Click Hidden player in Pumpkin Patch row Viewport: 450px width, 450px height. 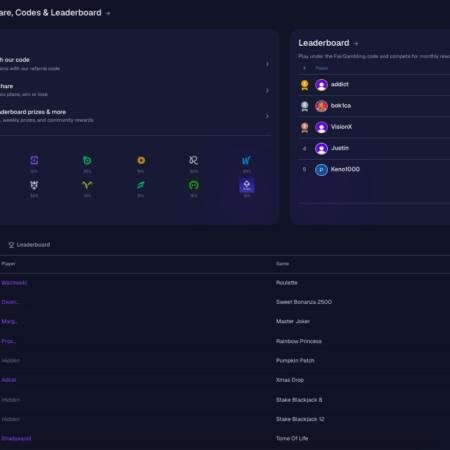(11, 361)
